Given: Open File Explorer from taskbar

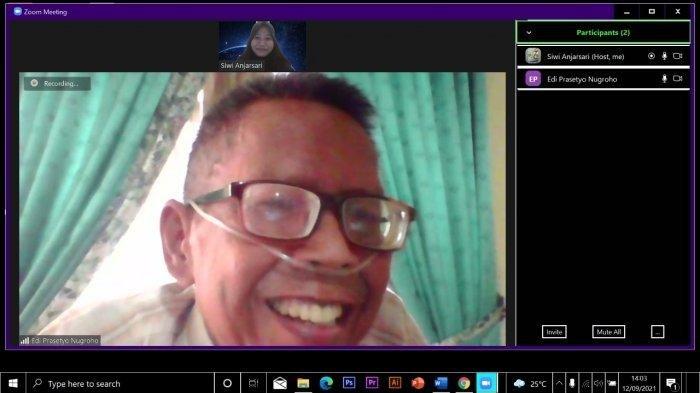Looking at the screenshot, I should pos(303,383).
